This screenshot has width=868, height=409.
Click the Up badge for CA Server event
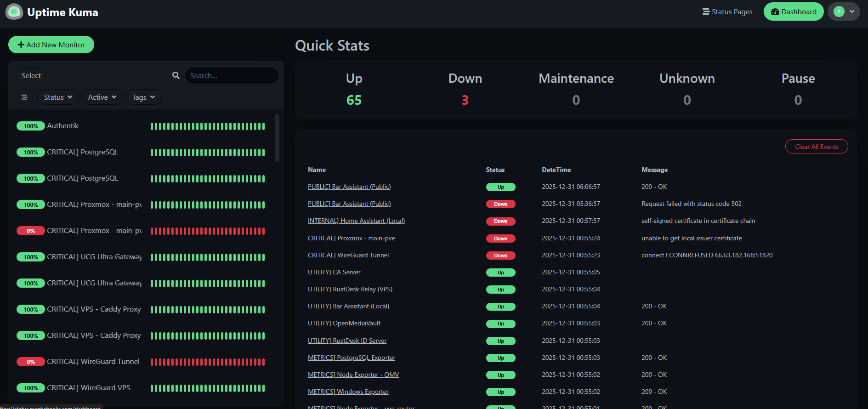pyautogui.click(x=500, y=273)
